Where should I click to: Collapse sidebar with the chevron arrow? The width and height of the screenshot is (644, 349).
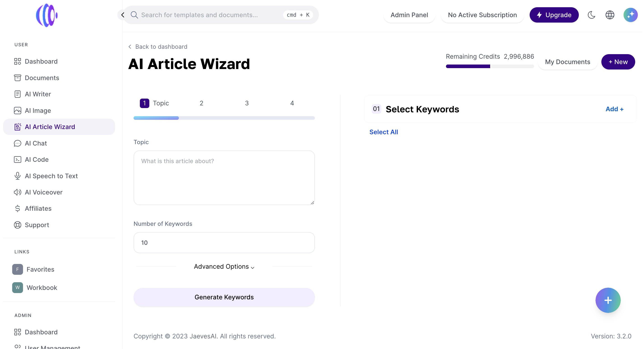[123, 15]
